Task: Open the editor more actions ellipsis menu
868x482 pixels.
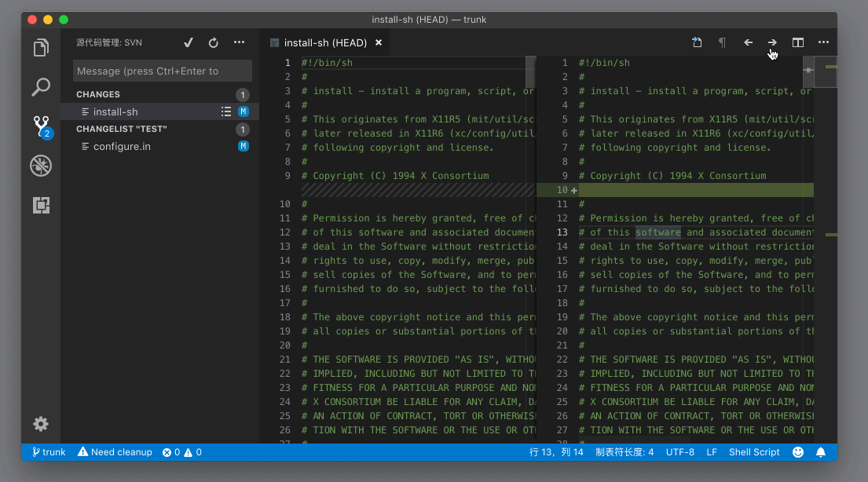Action: (x=823, y=42)
